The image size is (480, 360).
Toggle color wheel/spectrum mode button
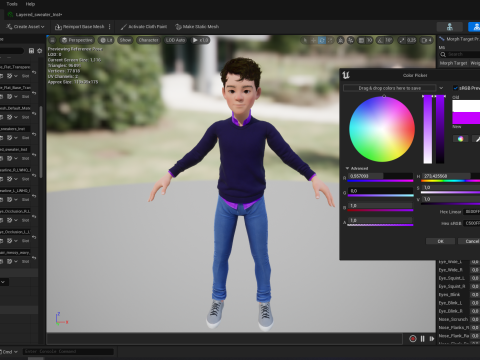[x=460, y=139]
